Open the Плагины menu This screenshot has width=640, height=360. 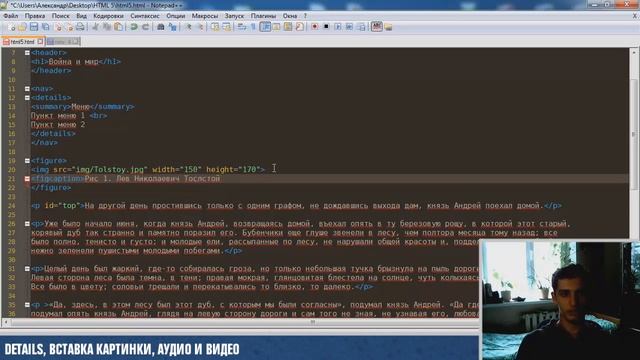click(x=263, y=16)
